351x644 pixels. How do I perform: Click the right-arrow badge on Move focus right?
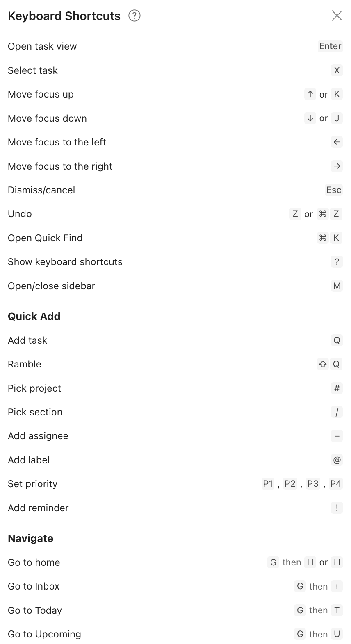coord(336,166)
